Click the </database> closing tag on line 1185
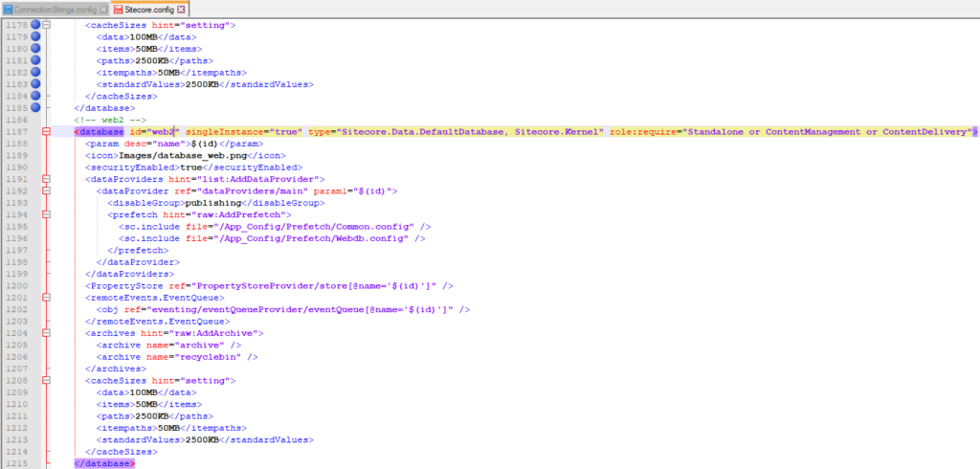The height and width of the screenshot is (469, 980). pyautogui.click(x=103, y=108)
